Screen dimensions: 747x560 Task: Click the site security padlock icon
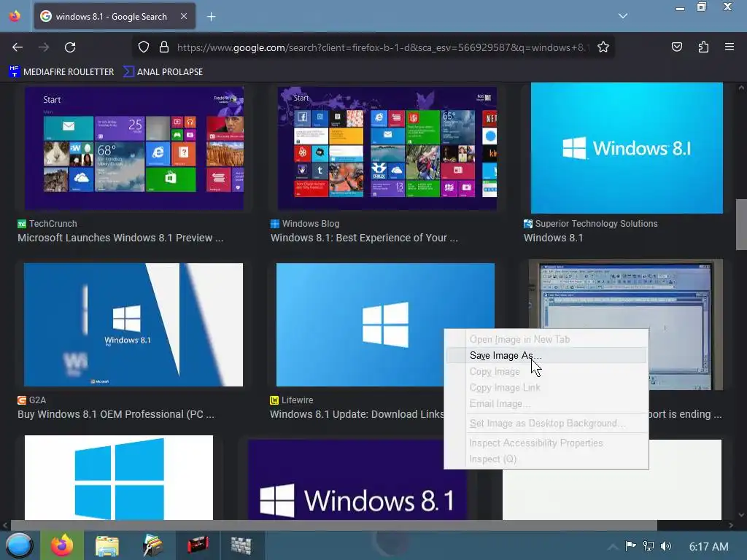coord(164,47)
